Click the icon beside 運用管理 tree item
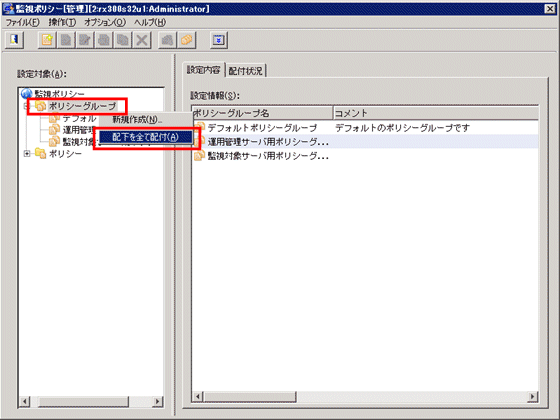Viewport: 560px width, 420px height. 54,129
